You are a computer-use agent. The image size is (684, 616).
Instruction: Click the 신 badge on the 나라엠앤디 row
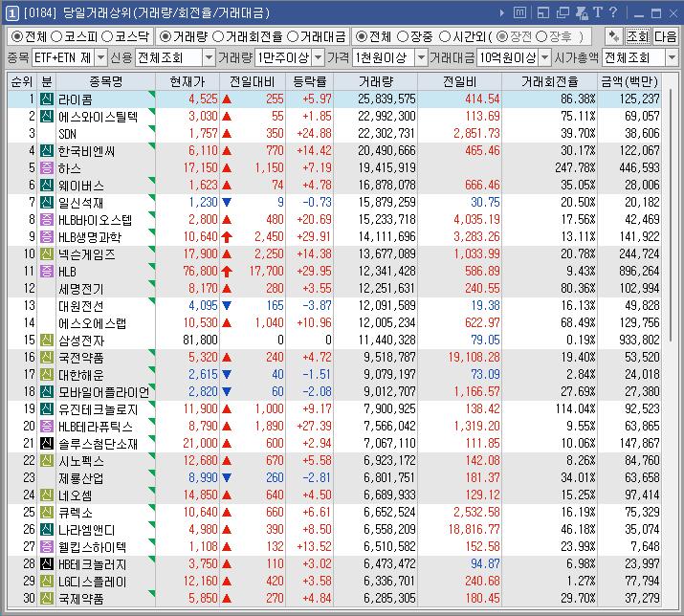tap(46, 529)
